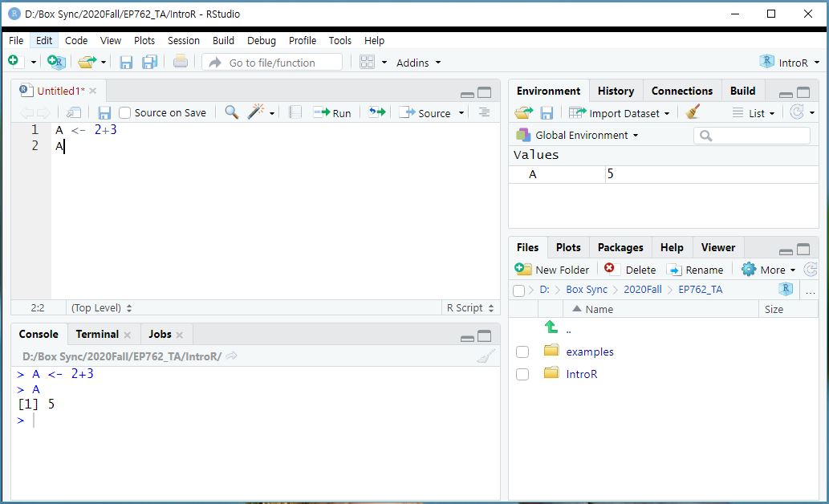Click the New Folder button
The width and height of the screenshot is (829, 504).
tap(552, 270)
